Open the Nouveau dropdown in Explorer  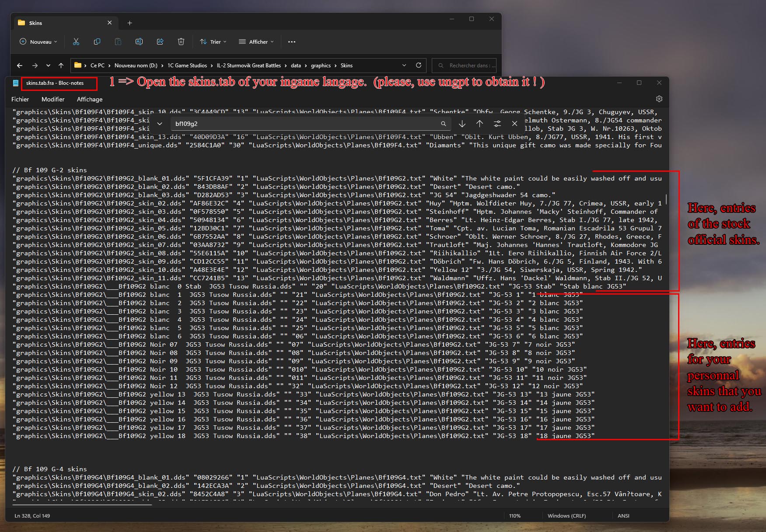click(38, 42)
